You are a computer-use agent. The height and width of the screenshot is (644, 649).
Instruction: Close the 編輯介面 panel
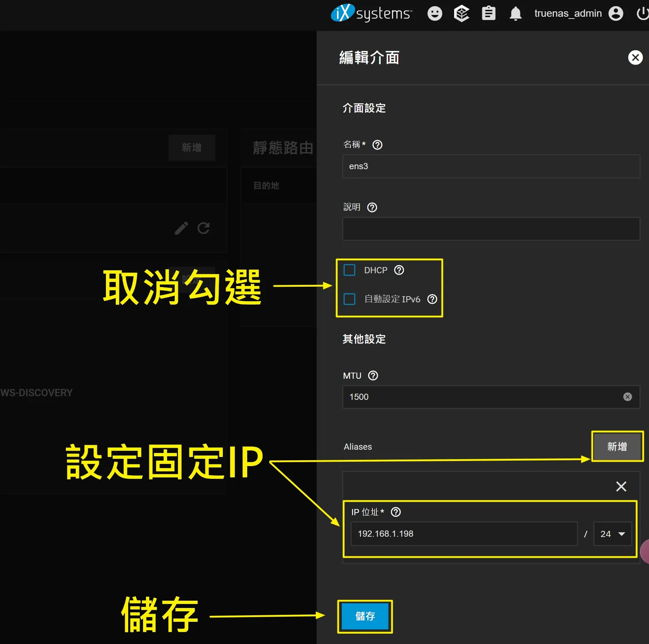pos(635,58)
